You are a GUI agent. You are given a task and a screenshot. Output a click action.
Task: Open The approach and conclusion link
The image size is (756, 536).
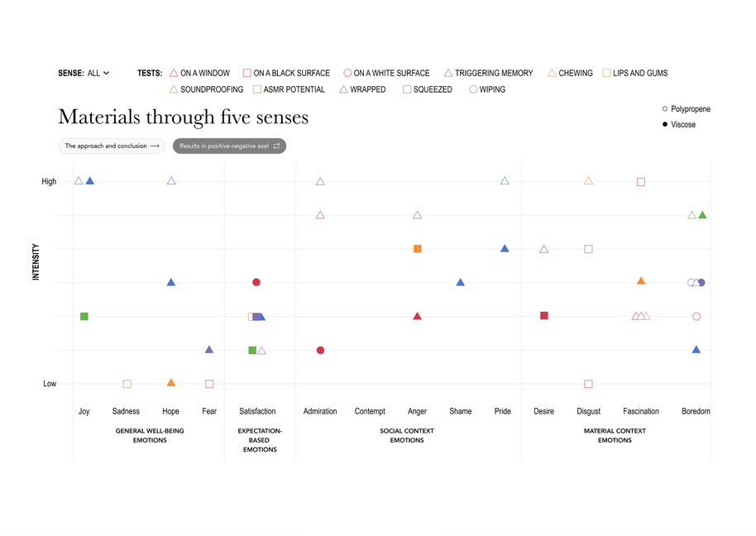tap(112, 146)
